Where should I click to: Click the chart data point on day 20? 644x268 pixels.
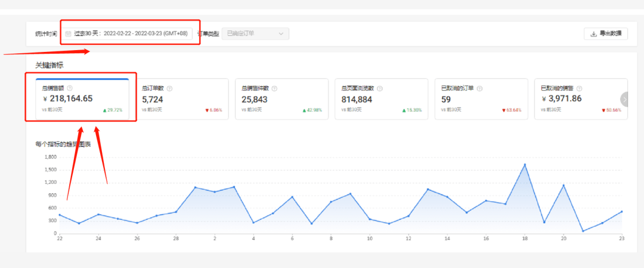coord(563,186)
